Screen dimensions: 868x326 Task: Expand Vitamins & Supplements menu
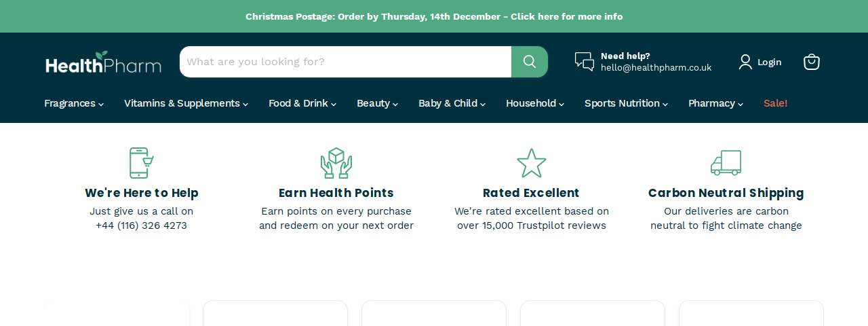pyautogui.click(x=186, y=103)
